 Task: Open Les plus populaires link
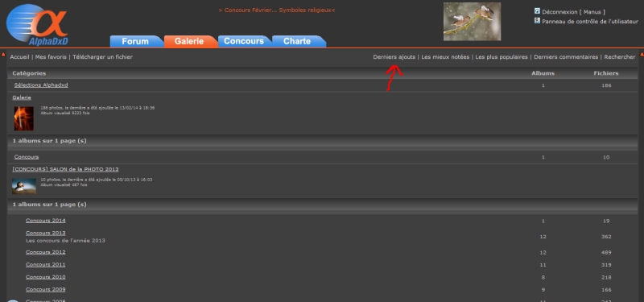(x=502, y=57)
